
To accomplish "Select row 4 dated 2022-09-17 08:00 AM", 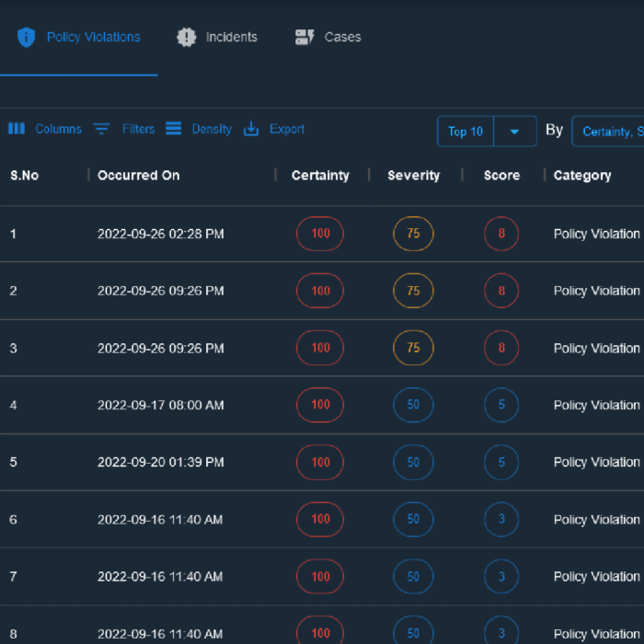I will click(161, 405).
